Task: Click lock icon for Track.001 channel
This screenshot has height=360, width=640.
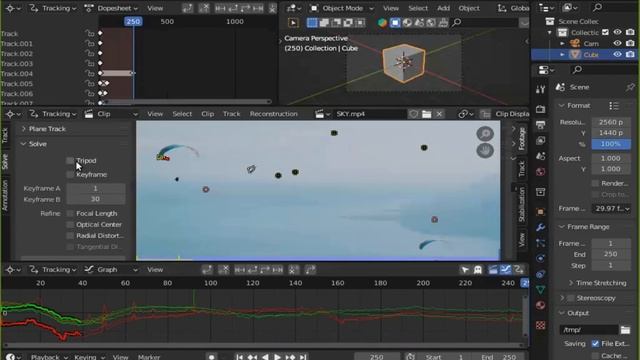Action: coord(89,43)
